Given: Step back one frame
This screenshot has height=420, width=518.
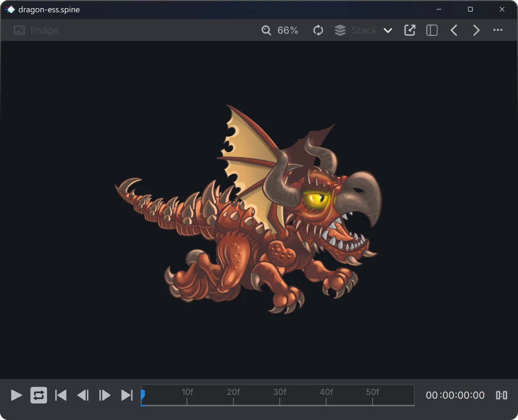Looking at the screenshot, I should [x=83, y=395].
